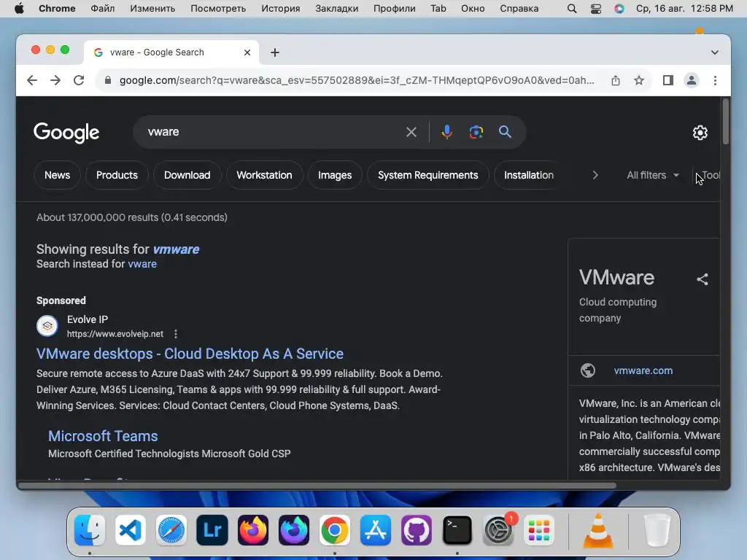Image resolution: width=747 pixels, height=560 pixels.
Task: Search instead for vware
Action: tap(142, 264)
